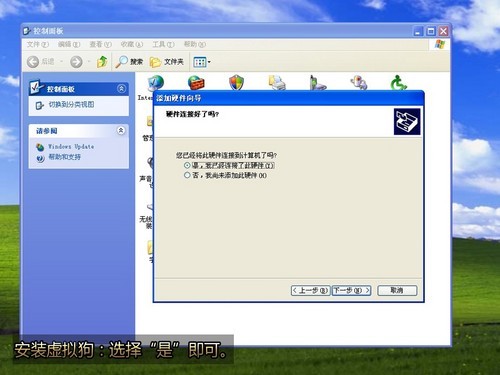
Task: Click the Help and Support question icon
Action: (x=40, y=158)
